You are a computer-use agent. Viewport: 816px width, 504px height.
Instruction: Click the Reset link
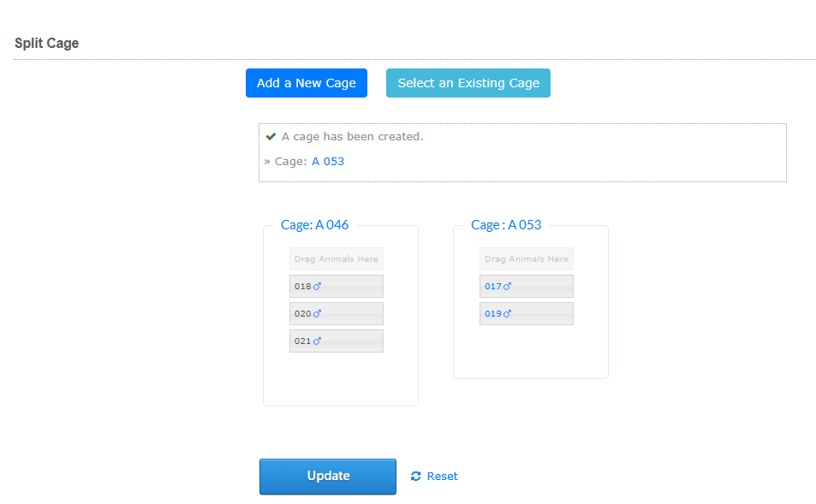443,477
